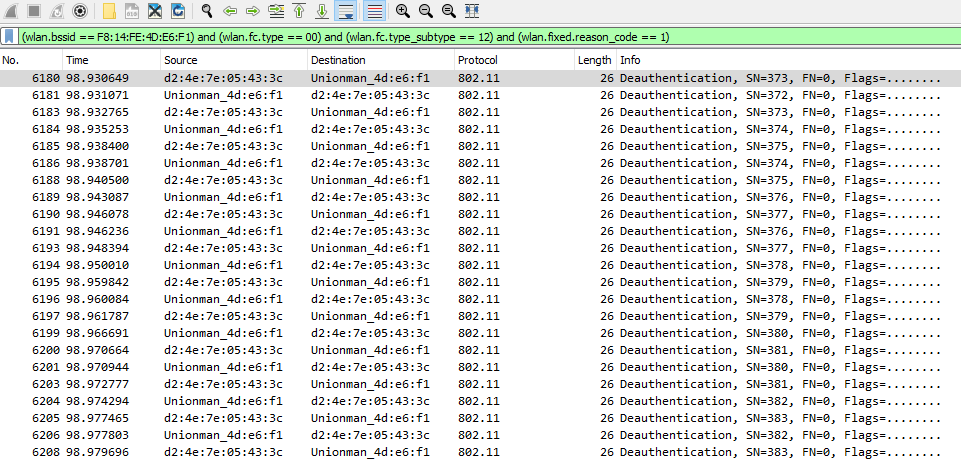Select packet number 6186 row
The height and width of the screenshot is (465, 961).
480,163
